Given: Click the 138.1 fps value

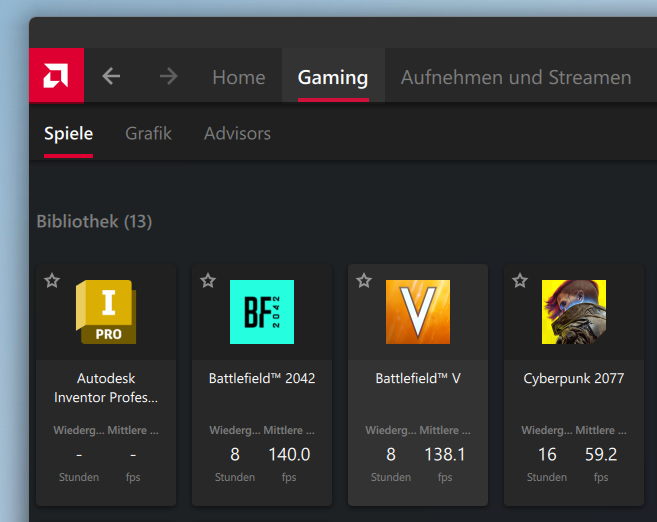Looking at the screenshot, I should [x=445, y=455].
